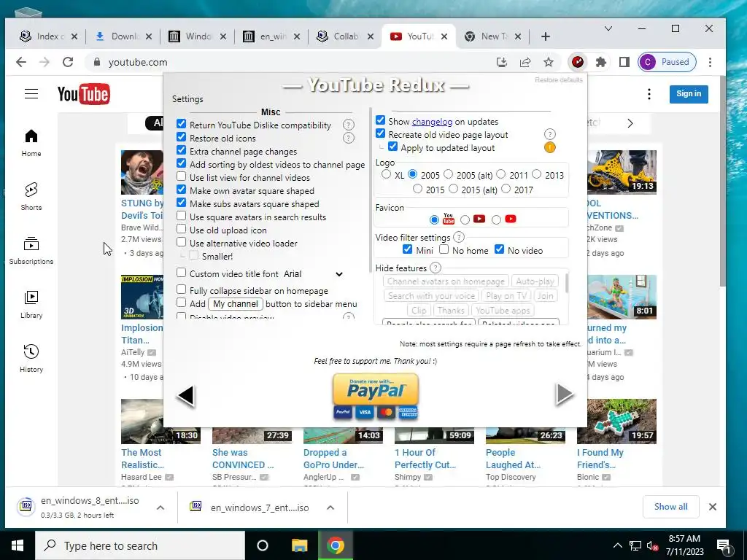This screenshot has width=747, height=560.
Task: Click the install app icon in address bar
Action: (502, 62)
